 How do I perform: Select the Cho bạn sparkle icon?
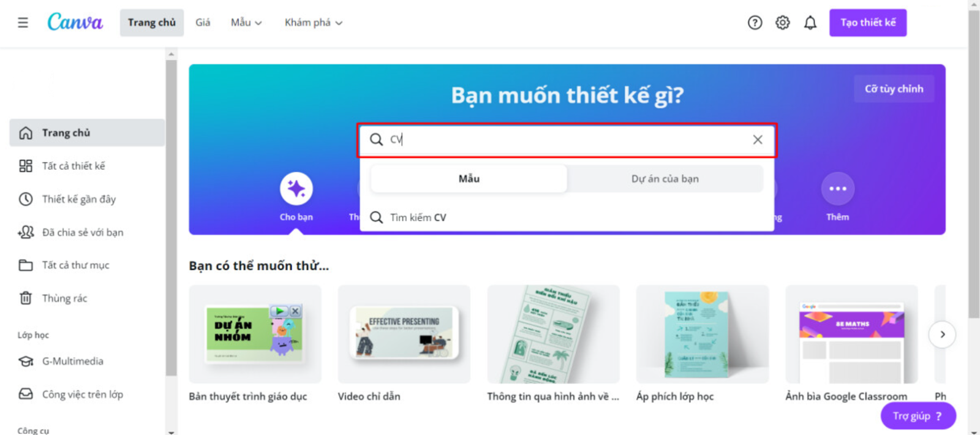(296, 189)
